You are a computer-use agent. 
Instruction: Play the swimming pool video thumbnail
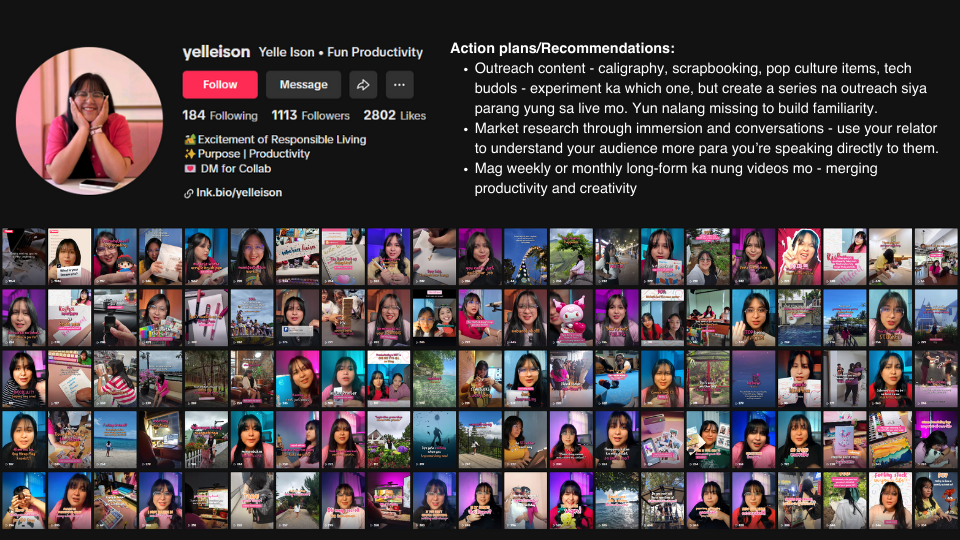pyautogui.click(x=799, y=317)
